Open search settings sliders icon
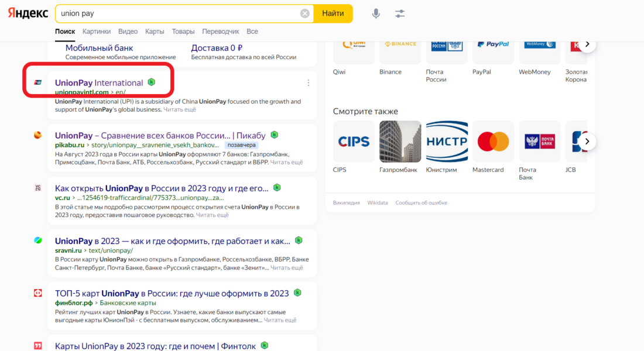This screenshot has height=351, width=644. coord(400,13)
